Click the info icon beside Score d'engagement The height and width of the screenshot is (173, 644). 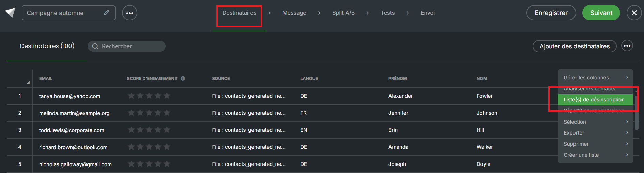point(183,79)
